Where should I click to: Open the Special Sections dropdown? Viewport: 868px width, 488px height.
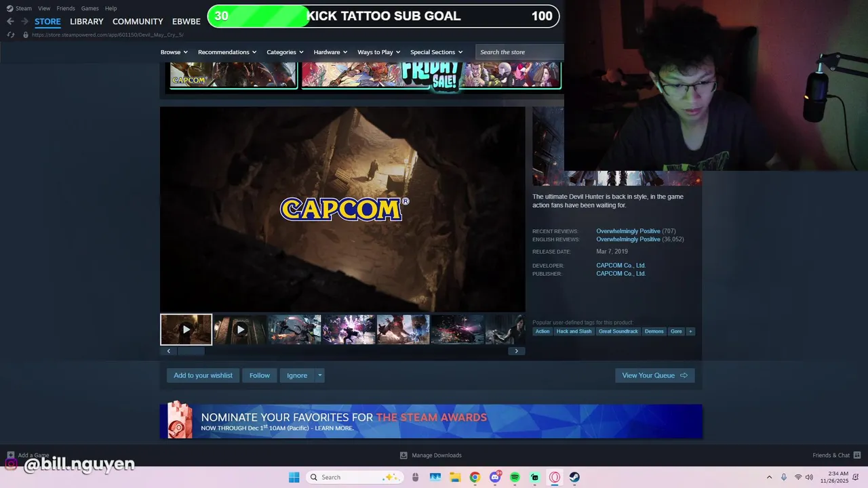437,52
